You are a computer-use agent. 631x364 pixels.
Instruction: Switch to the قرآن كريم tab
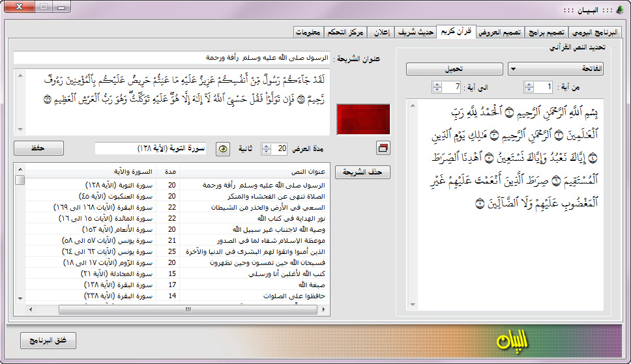click(456, 31)
